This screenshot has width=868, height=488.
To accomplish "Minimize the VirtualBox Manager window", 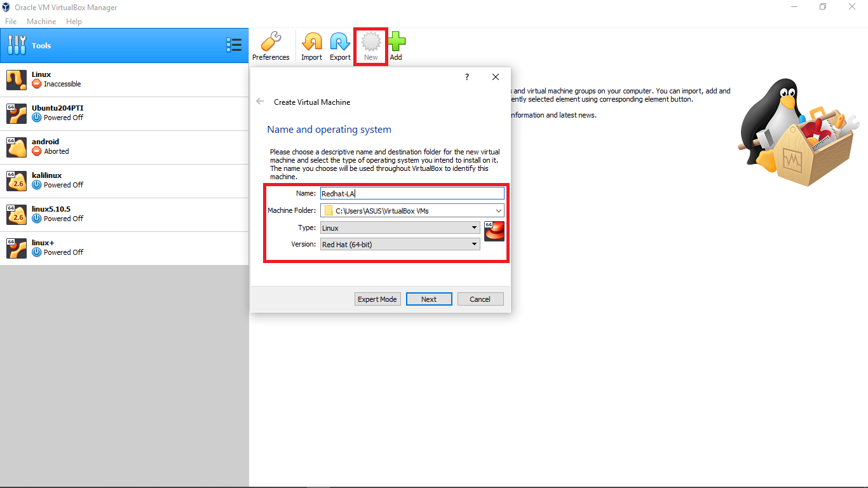I will 794,7.
